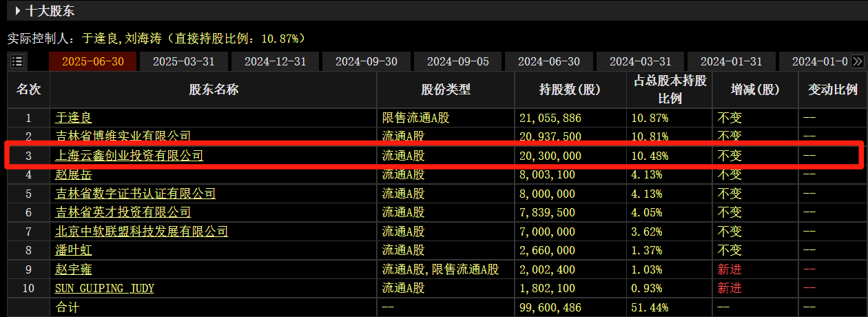Click the 合计 summary row label
The image size is (868, 317).
click(x=68, y=307)
